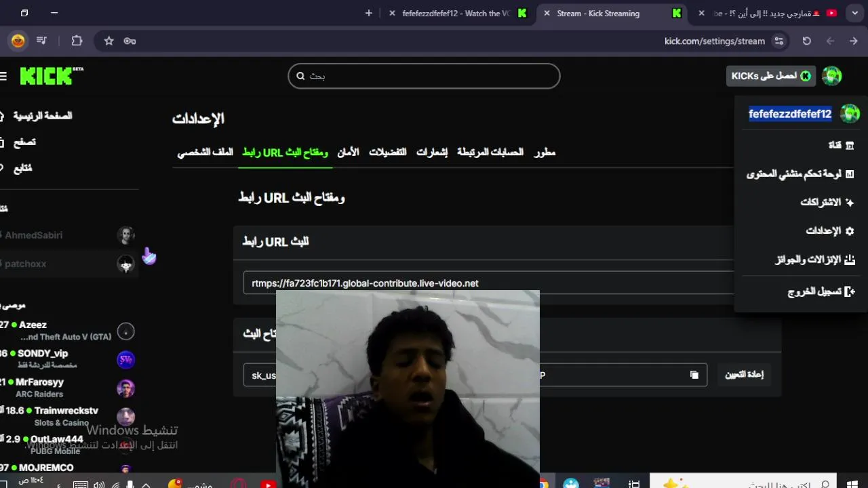The height and width of the screenshot is (488, 868).
Task: Click 'ARC Raiders' under MrFarosyy
Action: coord(39,394)
